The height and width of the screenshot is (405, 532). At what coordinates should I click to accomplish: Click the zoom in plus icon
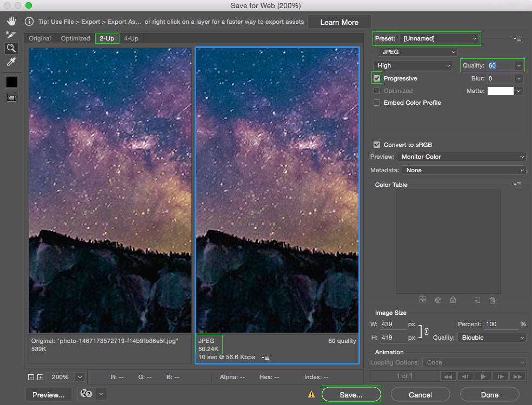(41, 377)
